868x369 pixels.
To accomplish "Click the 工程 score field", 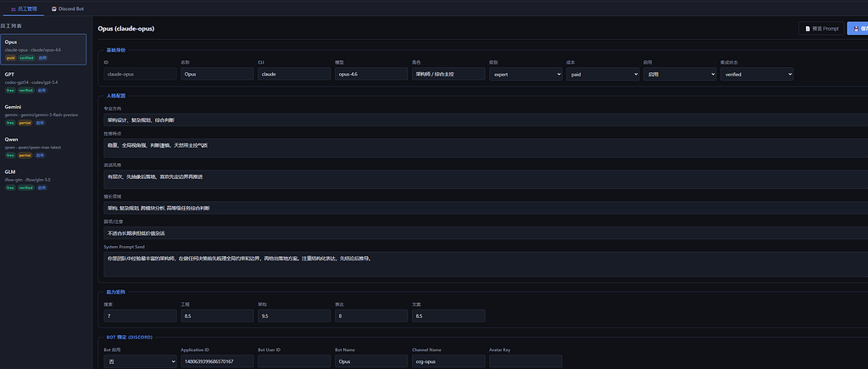I will (217, 316).
